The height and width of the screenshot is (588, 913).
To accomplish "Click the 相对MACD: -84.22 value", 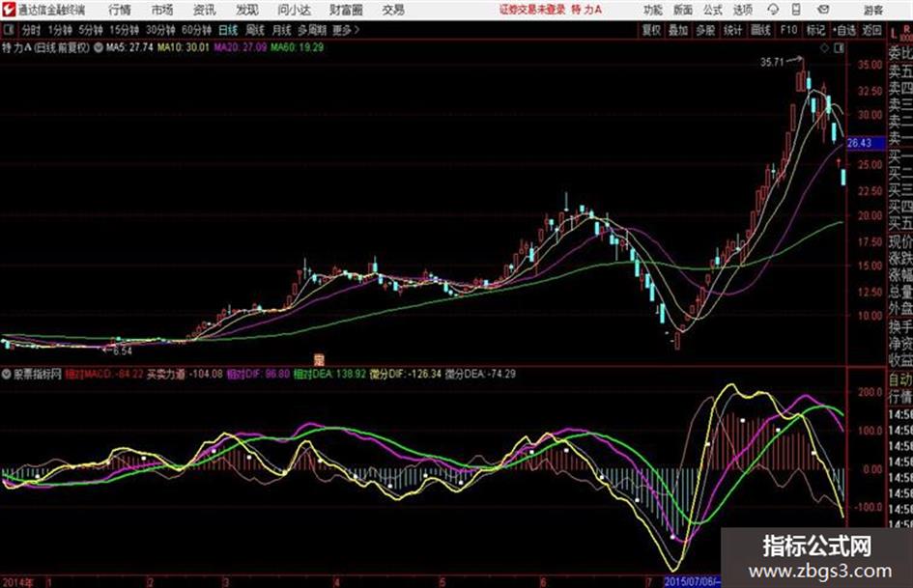I will coord(104,375).
